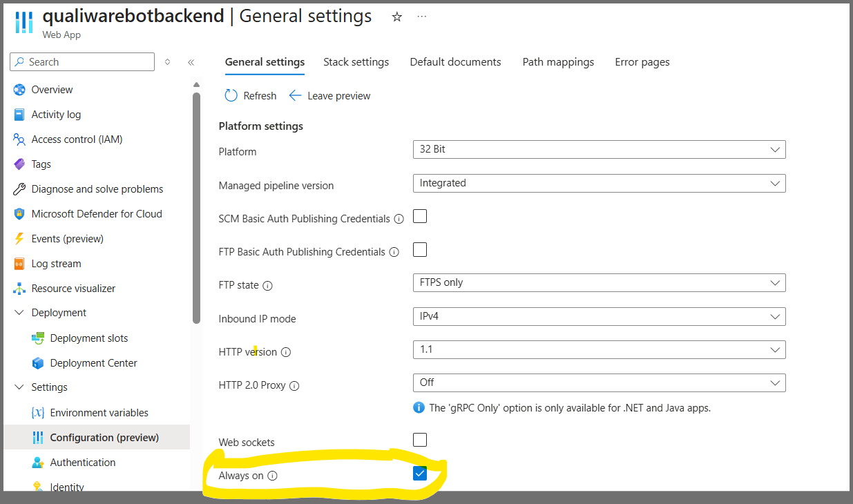Open the FTP state dropdown
The image size is (853, 504).
click(599, 282)
